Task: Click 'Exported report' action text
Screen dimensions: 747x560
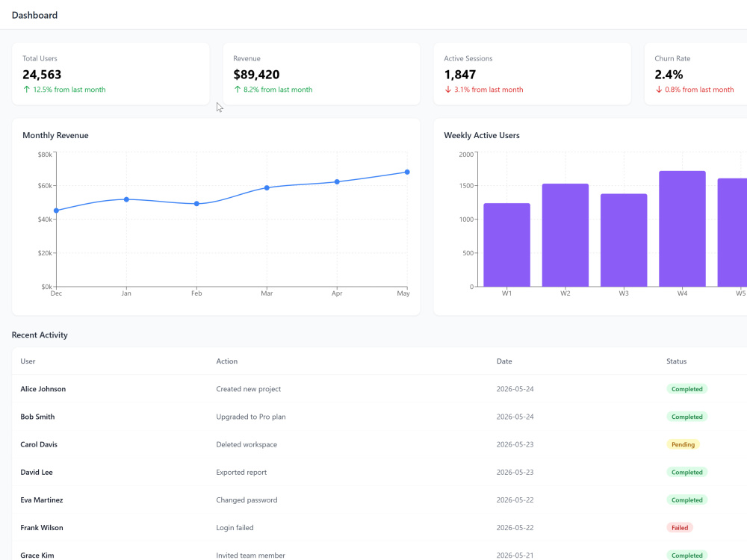Action: 241,473
